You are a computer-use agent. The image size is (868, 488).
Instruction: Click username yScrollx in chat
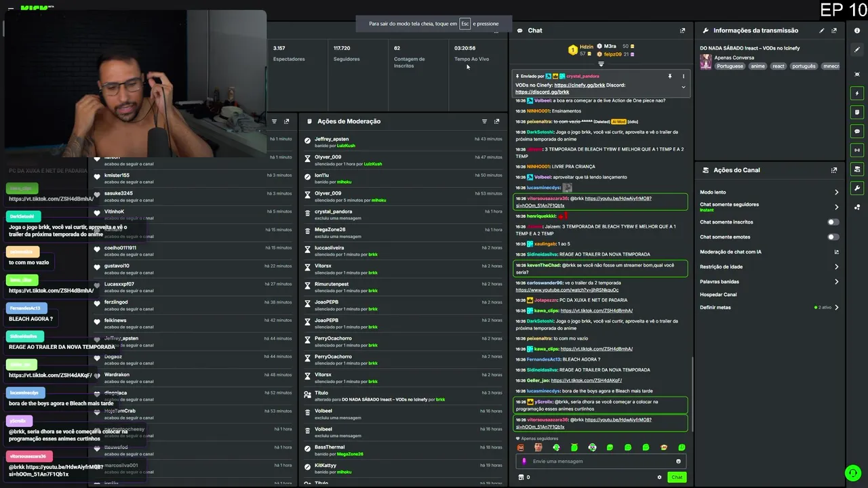pos(544,402)
